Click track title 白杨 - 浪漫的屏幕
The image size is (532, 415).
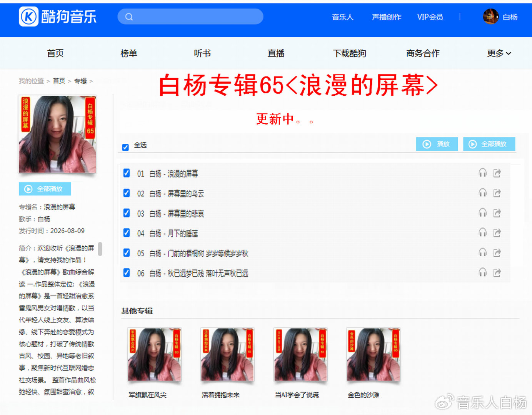point(173,174)
